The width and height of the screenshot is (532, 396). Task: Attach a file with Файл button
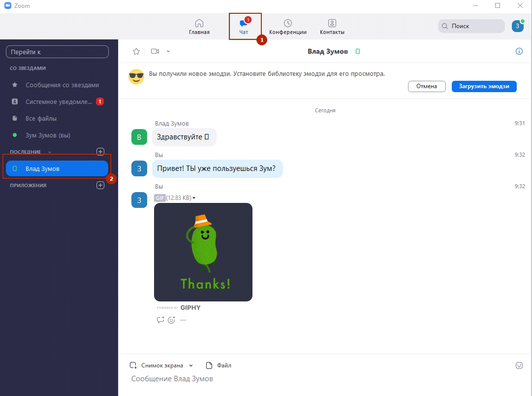(x=219, y=365)
